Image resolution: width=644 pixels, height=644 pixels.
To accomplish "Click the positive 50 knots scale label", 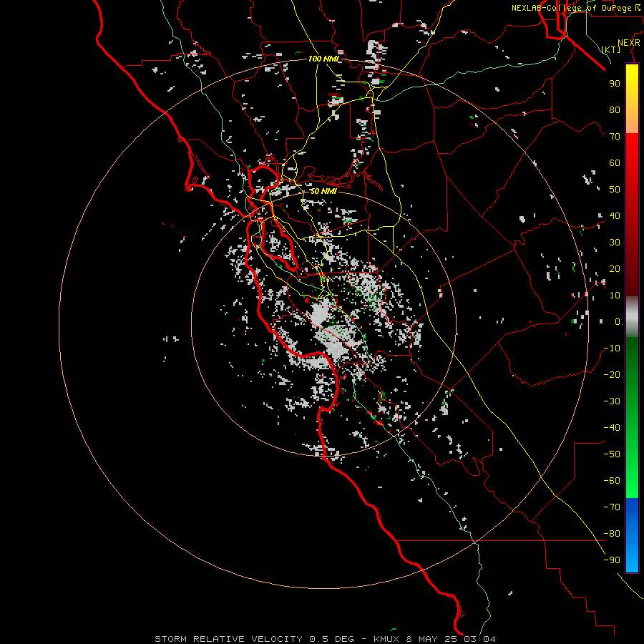I will click(x=615, y=190).
